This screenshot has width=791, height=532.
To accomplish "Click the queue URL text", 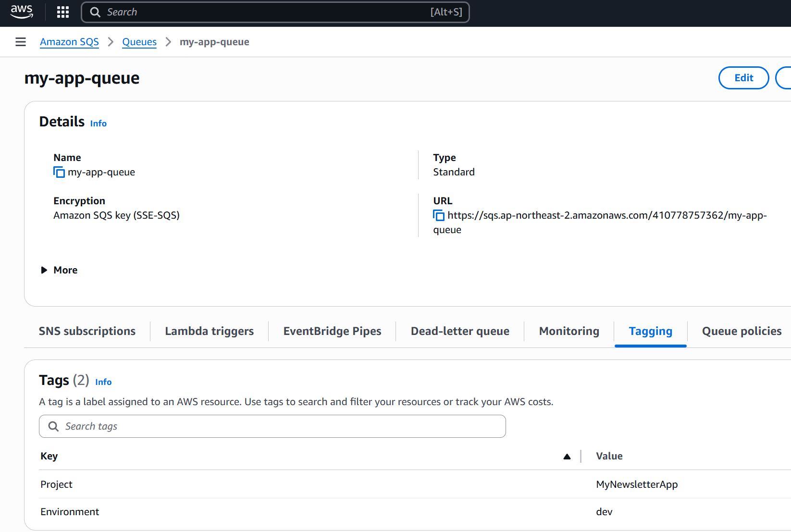I will pos(600,222).
